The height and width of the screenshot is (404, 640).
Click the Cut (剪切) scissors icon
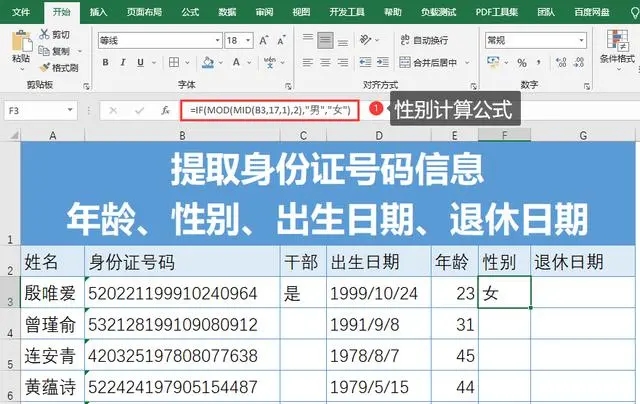click(45, 36)
